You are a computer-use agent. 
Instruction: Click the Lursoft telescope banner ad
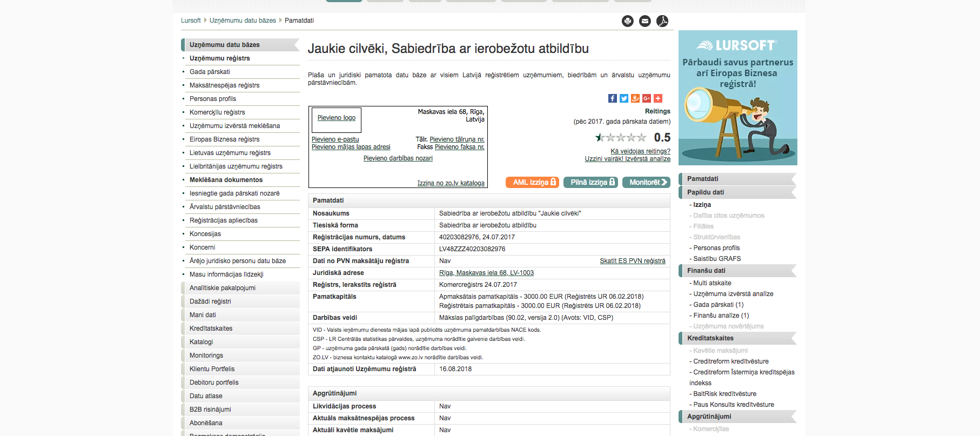(737, 98)
